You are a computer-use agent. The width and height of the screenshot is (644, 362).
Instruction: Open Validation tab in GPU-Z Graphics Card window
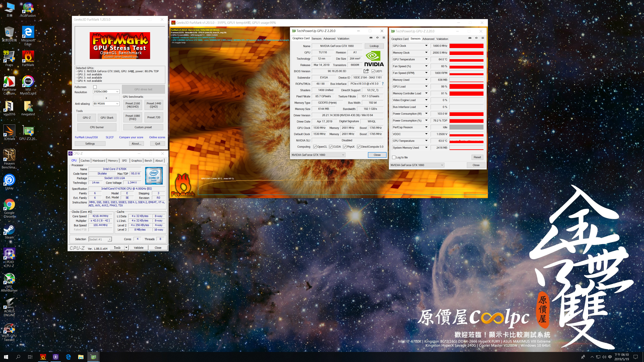[343, 39]
